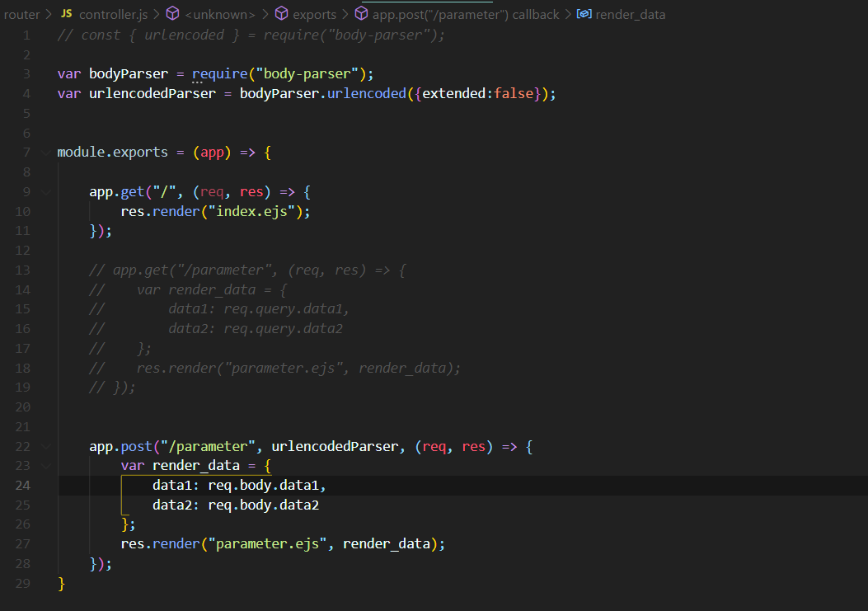The height and width of the screenshot is (611, 868).
Task: Select the exports breadcrumb segment
Action: tap(314, 14)
